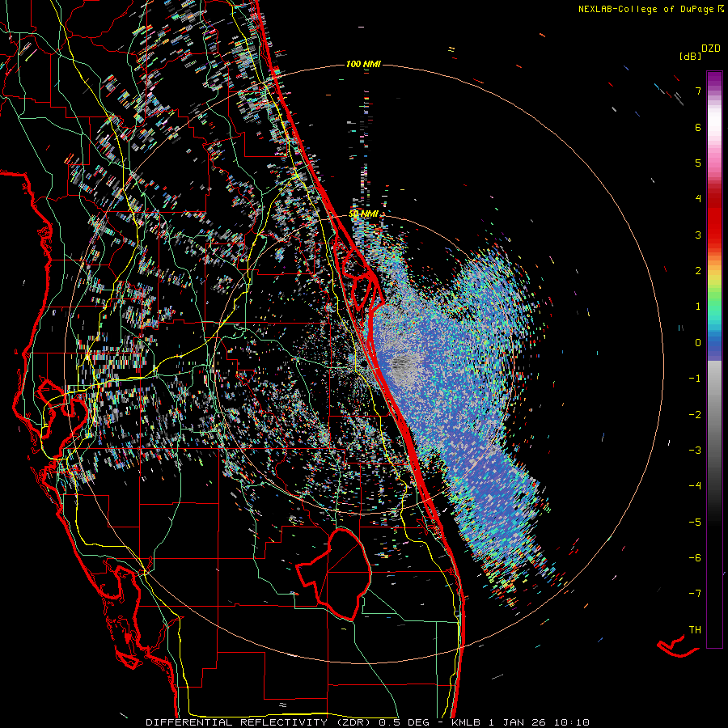728x728 pixels.
Task: Click the DIFFERENTIAL REFLECTIVITY caption words
Action: [x=236, y=722]
